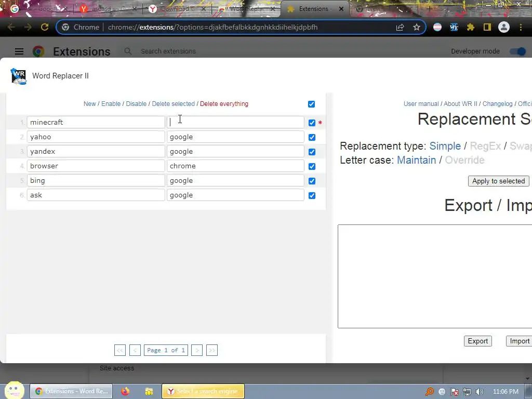
Task: Switch to the Word Replacer tab
Action: pos(246,9)
